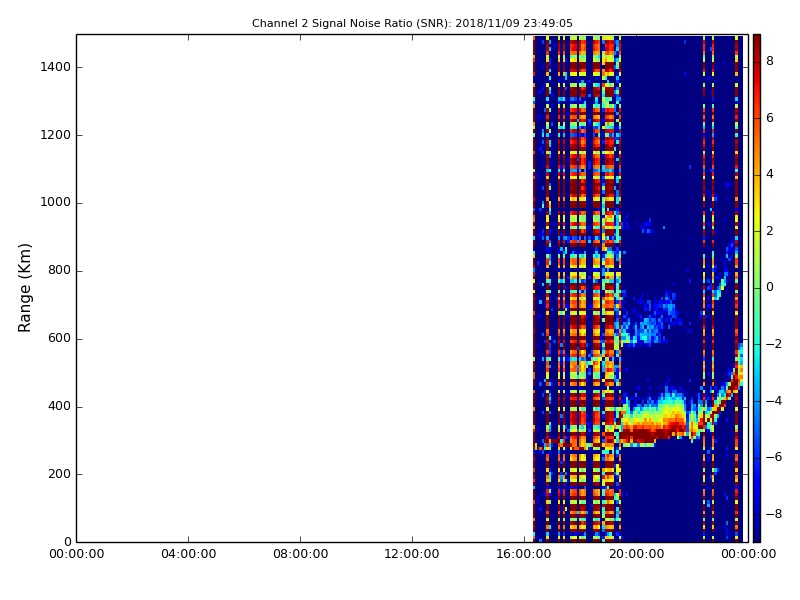Click the '1200' y-axis tick label
The width and height of the screenshot is (800, 600).
tap(56, 135)
